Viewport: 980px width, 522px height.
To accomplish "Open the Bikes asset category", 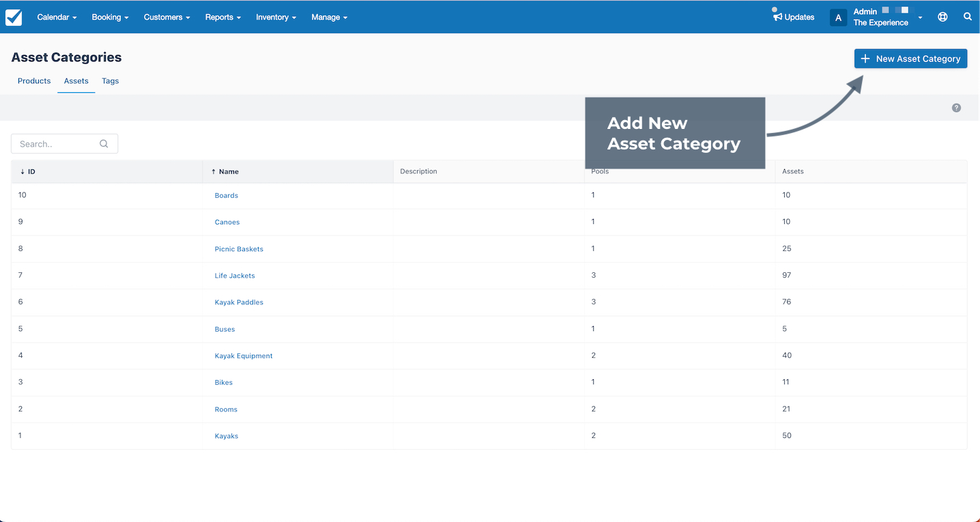I will (224, 382).
